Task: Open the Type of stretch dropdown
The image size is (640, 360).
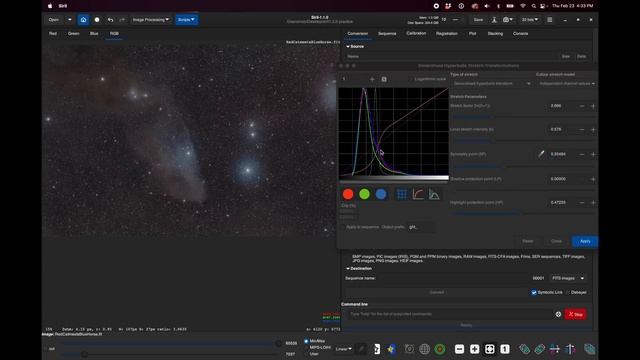Action: coord(492,83)
